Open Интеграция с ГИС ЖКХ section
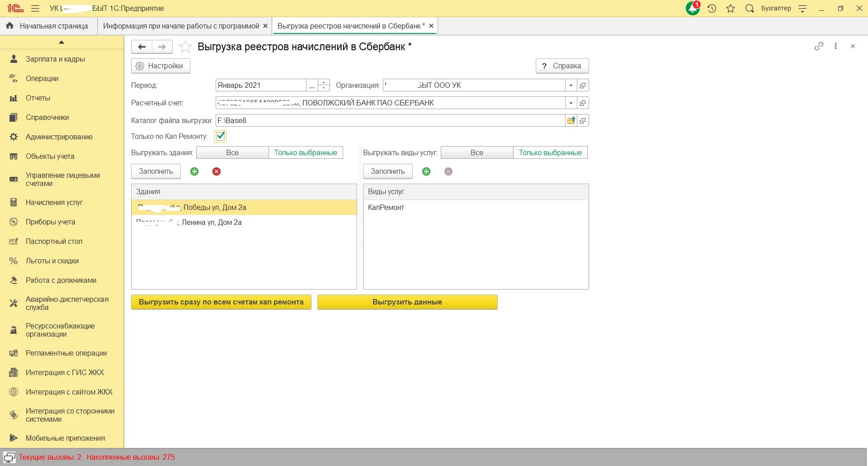The height and width of the screenshot is (466, 868). tap(65, 372)
